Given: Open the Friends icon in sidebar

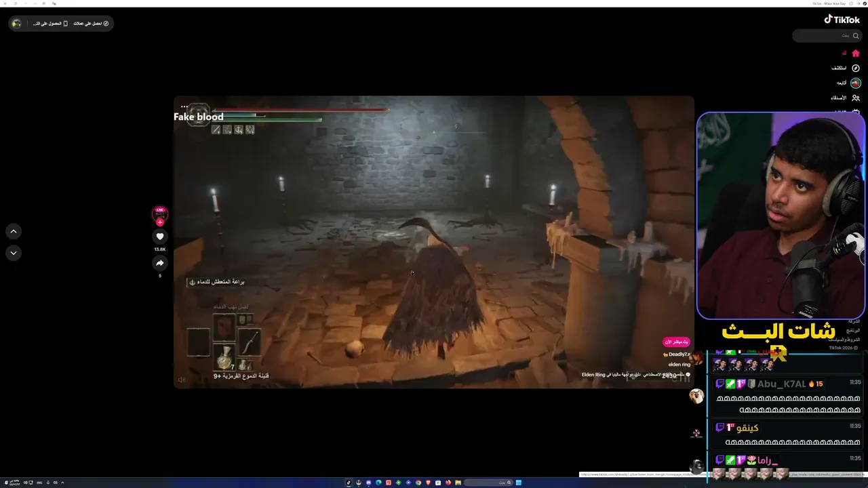Looking at the screenshot, I should (856, 98).
